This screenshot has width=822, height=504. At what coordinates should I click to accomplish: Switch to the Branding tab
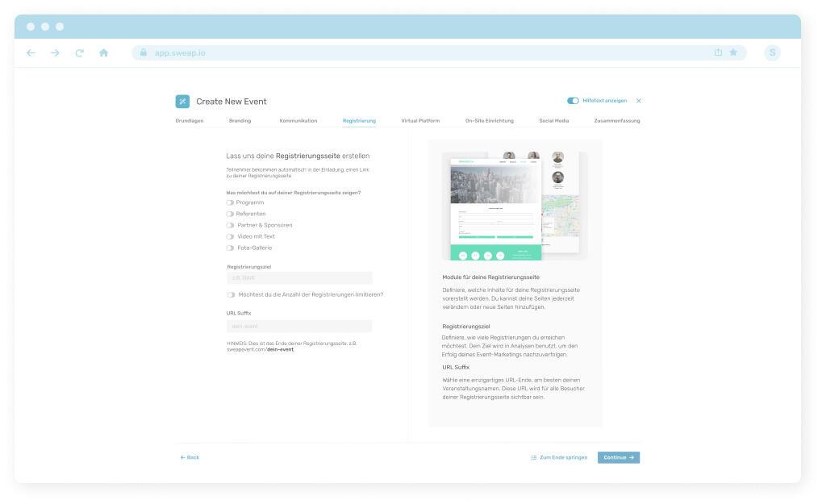point(240,121)
